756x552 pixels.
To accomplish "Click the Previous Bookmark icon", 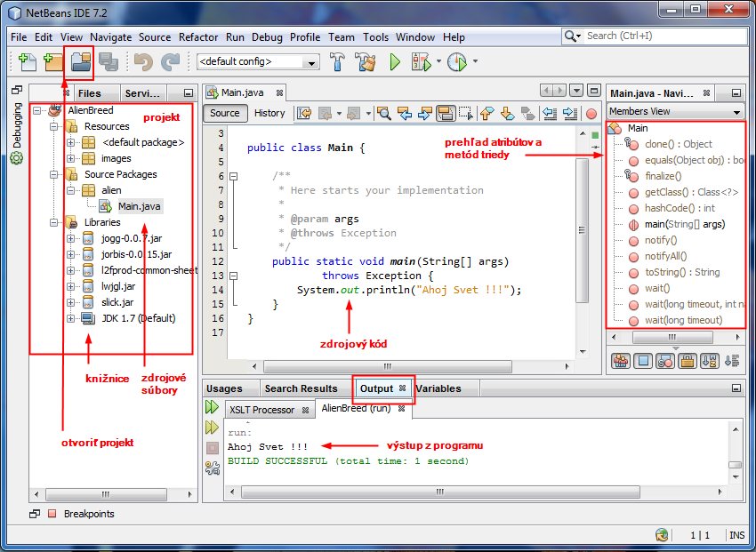I will point(487,114).
